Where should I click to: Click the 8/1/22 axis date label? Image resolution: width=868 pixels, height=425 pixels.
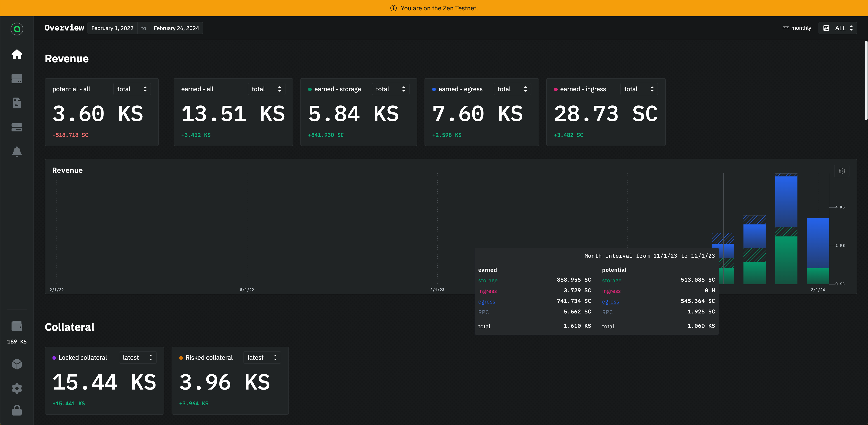[247, 290]
